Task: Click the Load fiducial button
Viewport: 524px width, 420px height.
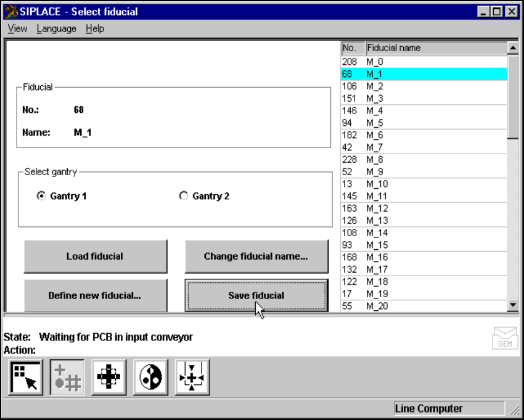Action: (x=96, y=257)
